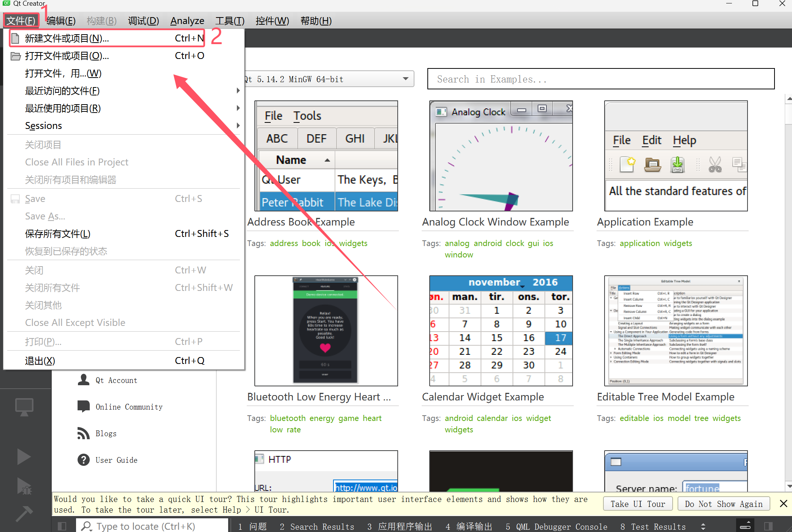Switch to the 8 Test Results pane

pyautogui.click(x=653, y=527)
